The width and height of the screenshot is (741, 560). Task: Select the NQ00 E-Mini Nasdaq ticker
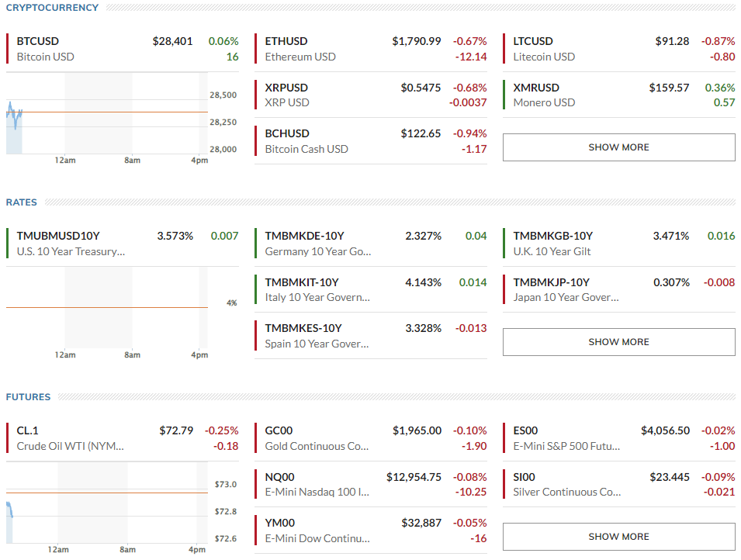280,477
